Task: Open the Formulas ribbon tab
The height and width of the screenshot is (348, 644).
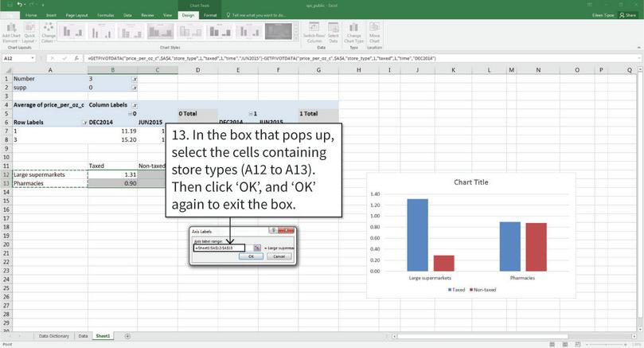Action: click(106, 15)
